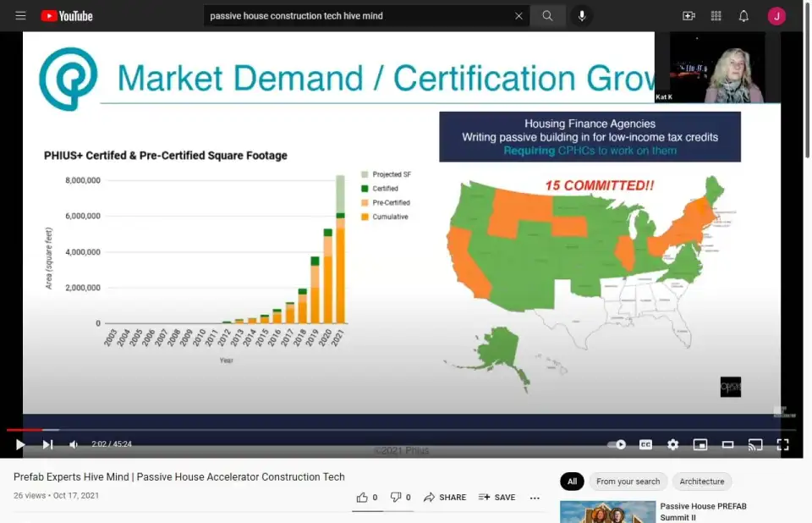Open the Create video camera icon
The height and width of the screenshot is (523, 812).
689,16
